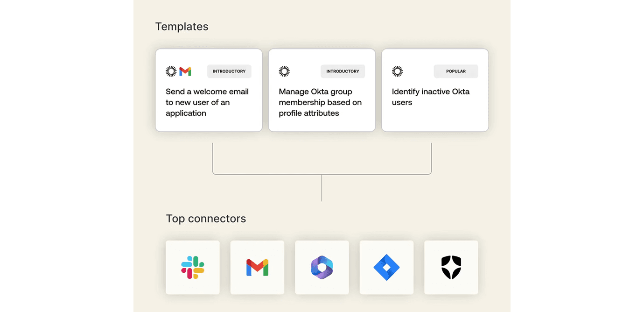
Task: Click the Templates section heading
Action: [182, 27]
